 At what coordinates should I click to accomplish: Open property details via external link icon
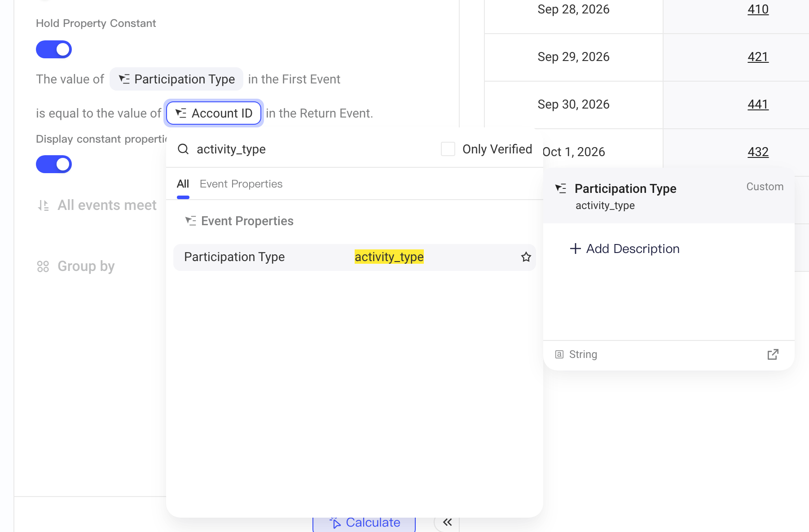773,354
